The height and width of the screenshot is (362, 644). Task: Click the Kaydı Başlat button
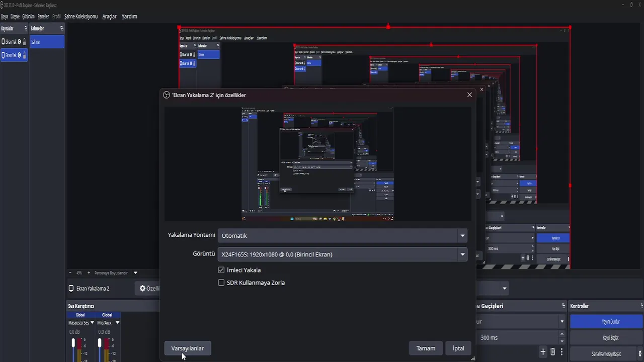point(606,338)
